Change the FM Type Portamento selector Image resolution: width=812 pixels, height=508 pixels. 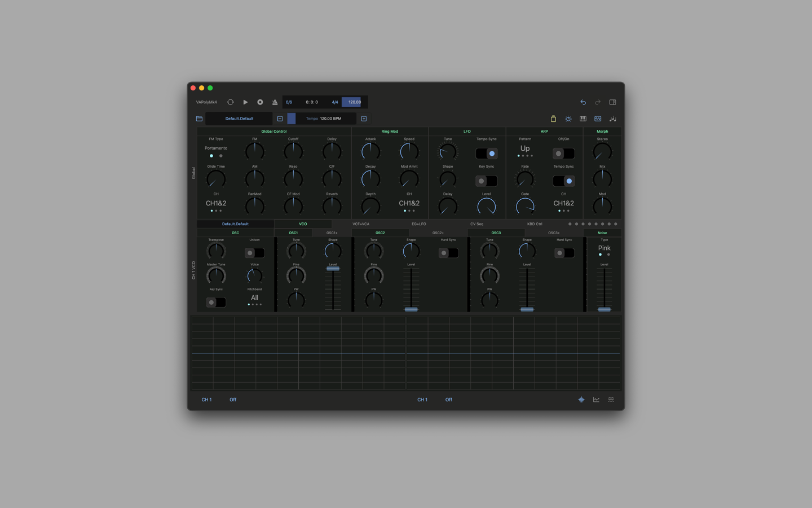(x=216, y=148)
